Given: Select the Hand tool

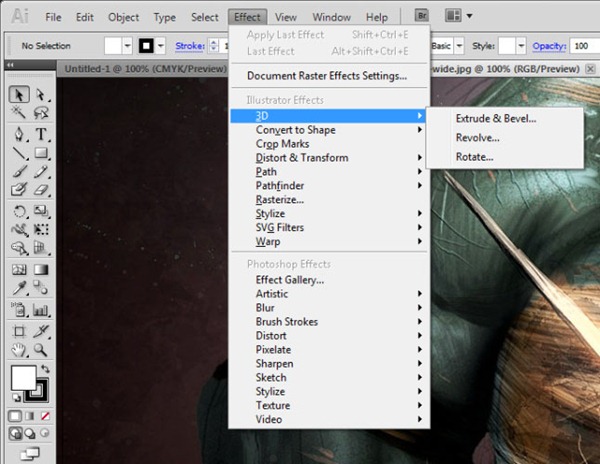Looking at the screenshot, I should [x=19, y=349].
